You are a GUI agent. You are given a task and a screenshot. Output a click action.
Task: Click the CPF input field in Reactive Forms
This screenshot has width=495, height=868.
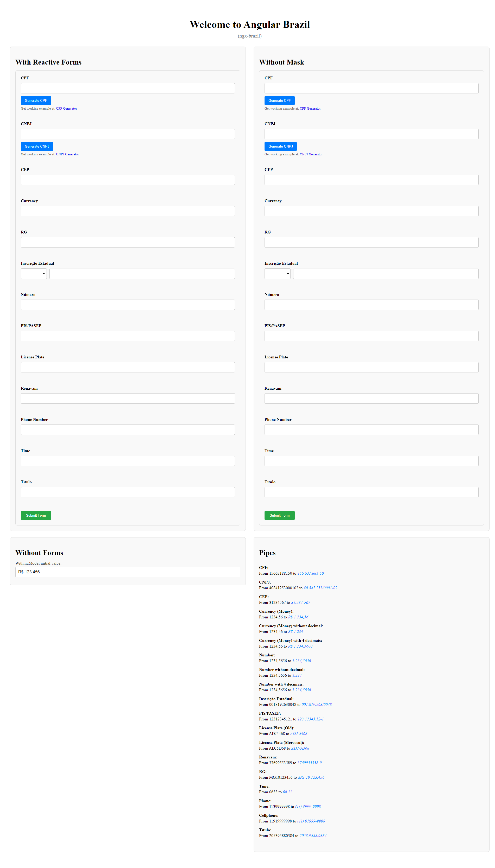coord(127,88)
